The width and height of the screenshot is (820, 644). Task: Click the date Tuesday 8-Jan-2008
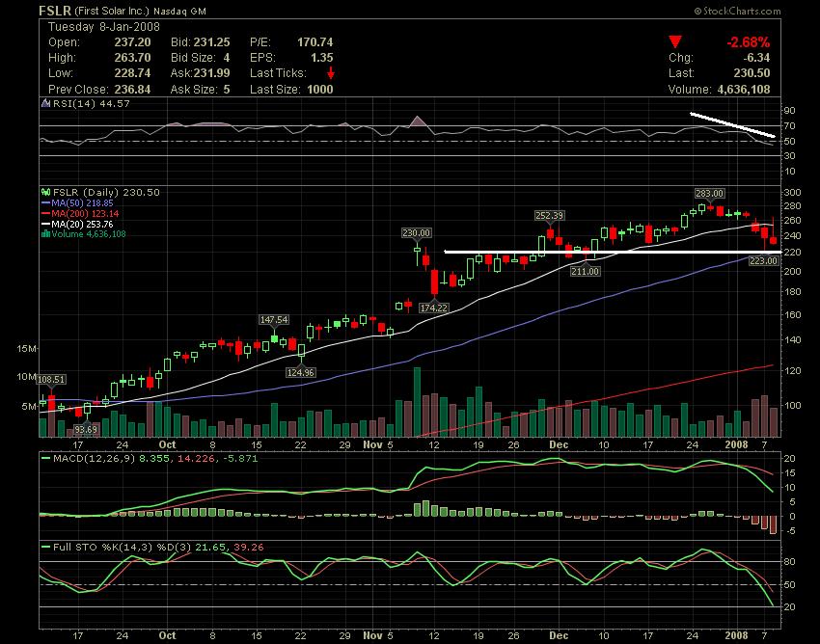pos(103,27)
